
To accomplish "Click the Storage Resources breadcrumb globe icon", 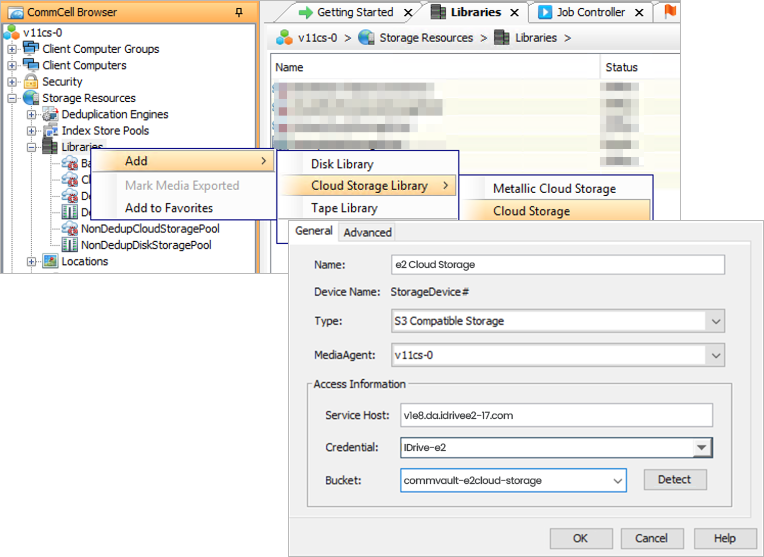I will (366, 38).
